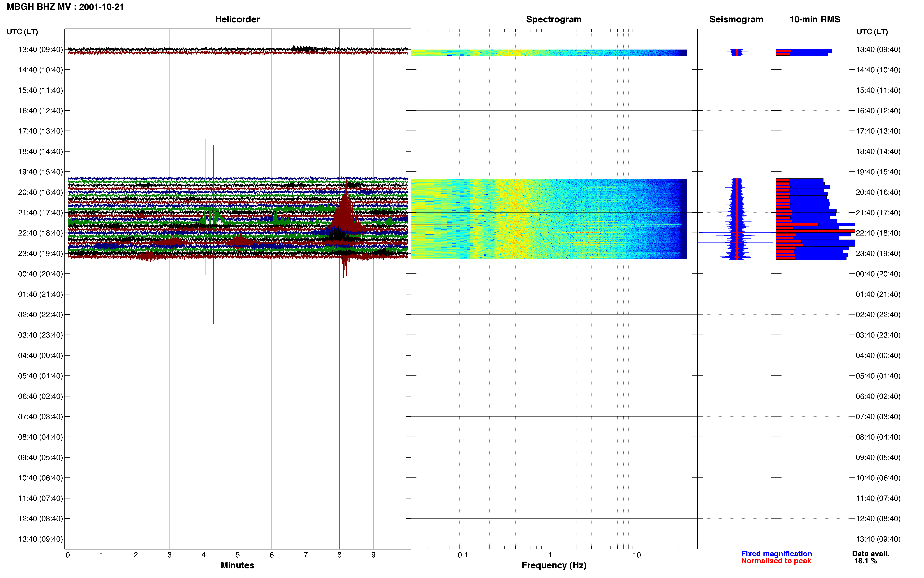924x578 pixels.
Task: Click the title 'MBGH BHZ MV : 2001-10-21'
Action: click(x=65, y=7)
